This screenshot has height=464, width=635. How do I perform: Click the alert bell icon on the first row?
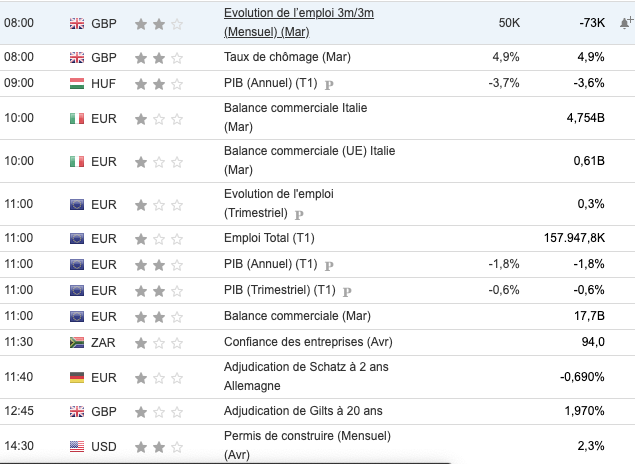click(624, 22)
